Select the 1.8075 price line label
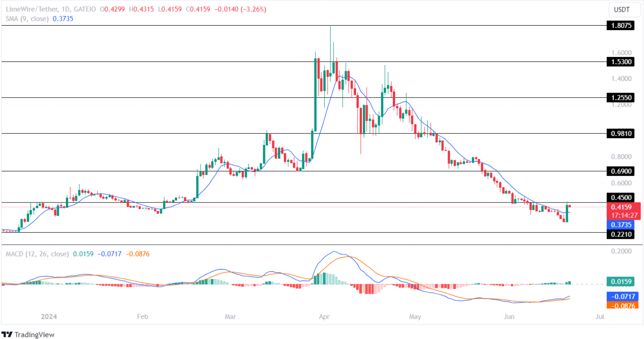 point(620,26)
